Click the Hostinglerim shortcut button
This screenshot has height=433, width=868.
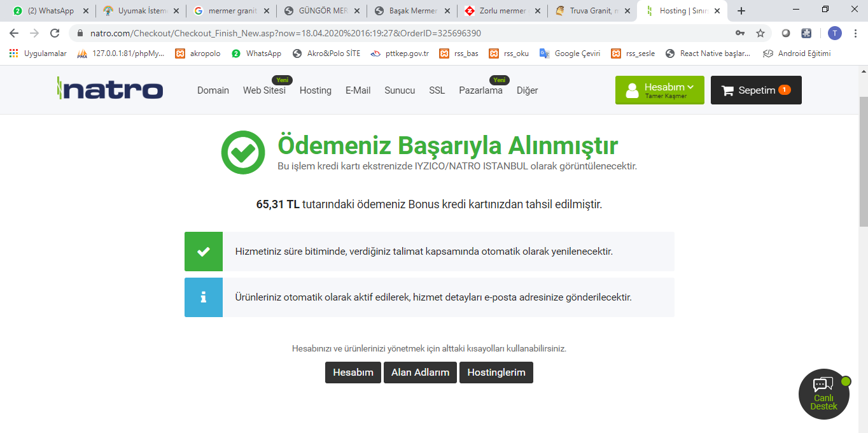tap(496, 373)
